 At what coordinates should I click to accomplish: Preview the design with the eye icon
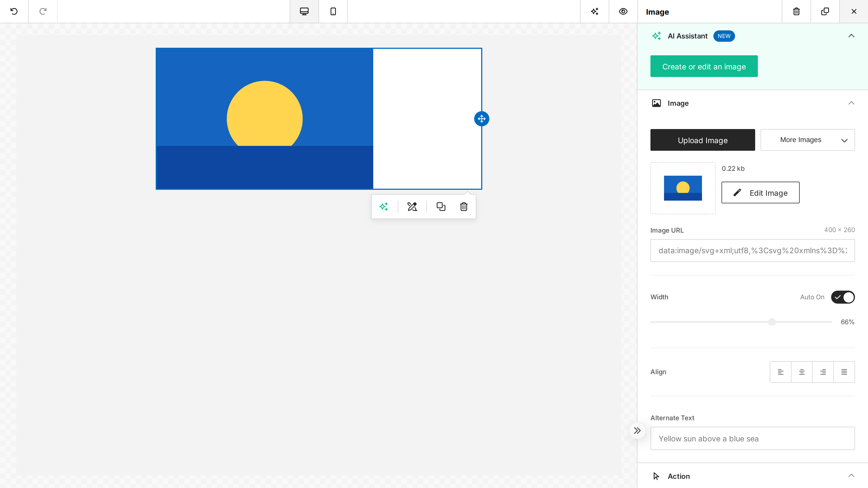[623, 11]
